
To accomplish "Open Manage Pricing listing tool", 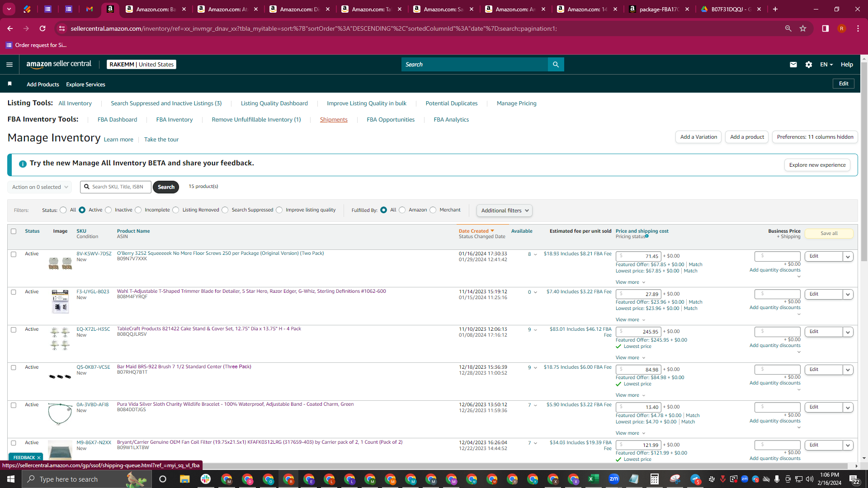I will pos(517,103).
